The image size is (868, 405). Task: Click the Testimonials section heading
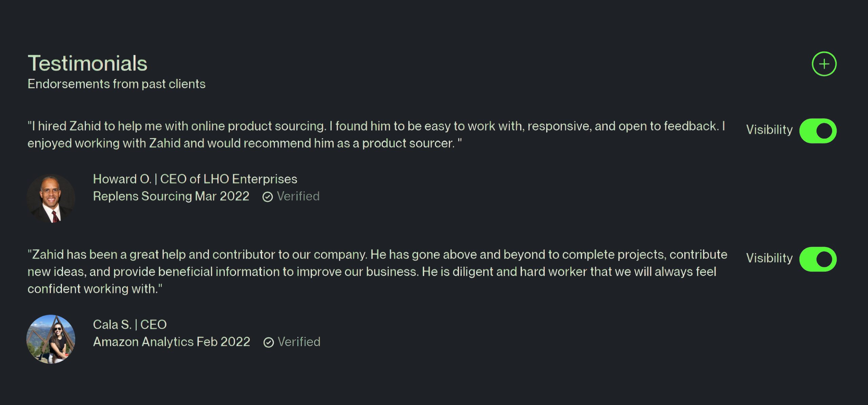pyautogui.click(x=87, y=63)
